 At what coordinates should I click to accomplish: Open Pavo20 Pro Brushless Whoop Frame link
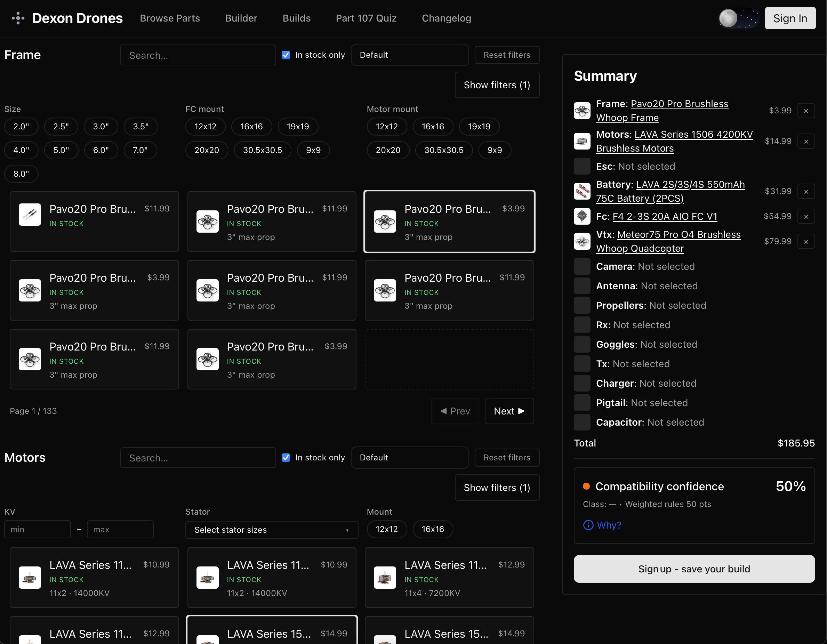coord(662,111)
